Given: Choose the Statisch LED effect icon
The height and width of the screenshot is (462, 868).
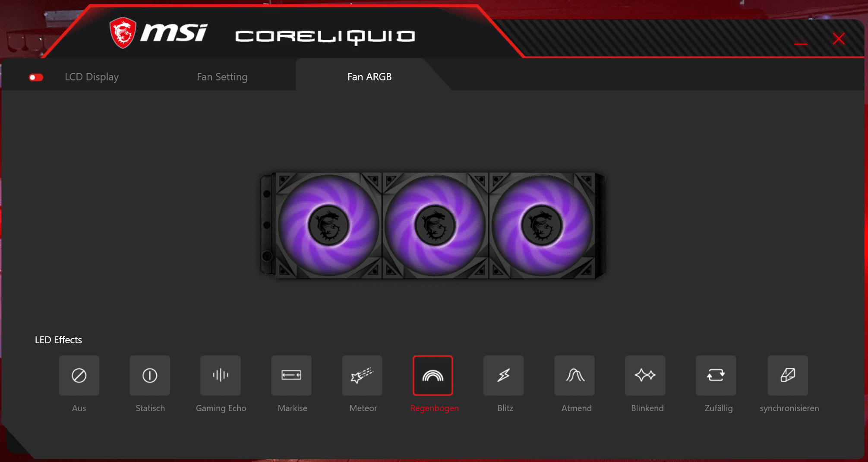Looking at the screenshot, I should [150, 375].
